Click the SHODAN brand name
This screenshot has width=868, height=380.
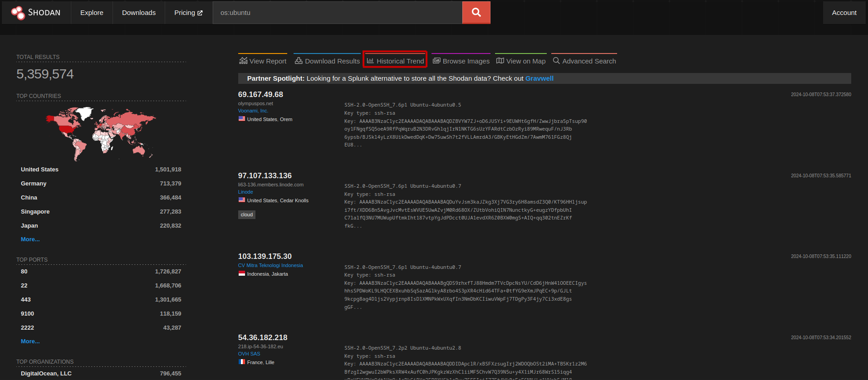44,13
